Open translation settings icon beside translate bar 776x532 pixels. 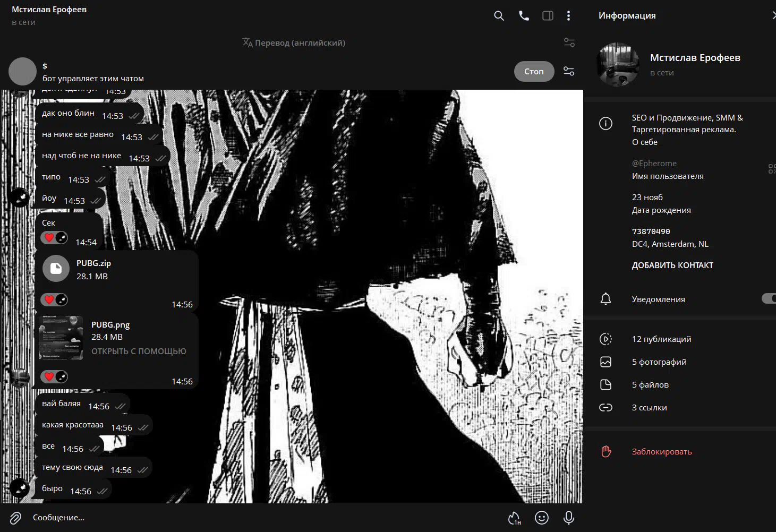click(569, 42)
